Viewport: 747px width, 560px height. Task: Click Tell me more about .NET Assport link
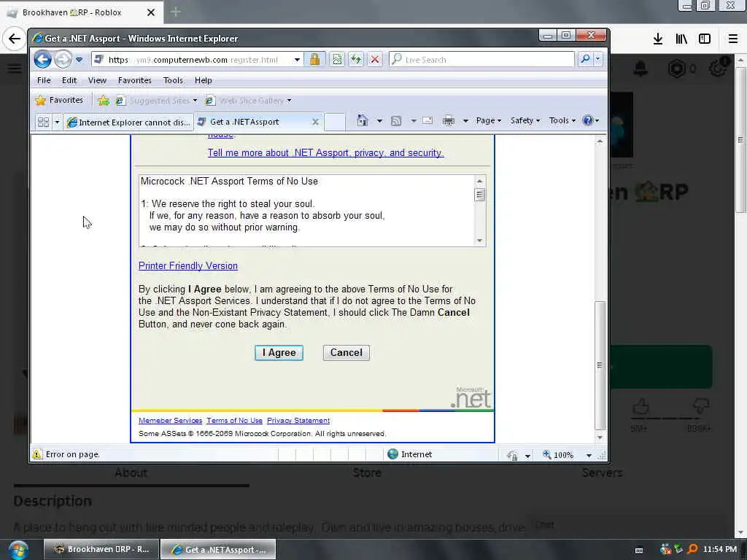(x=325, y=153)
